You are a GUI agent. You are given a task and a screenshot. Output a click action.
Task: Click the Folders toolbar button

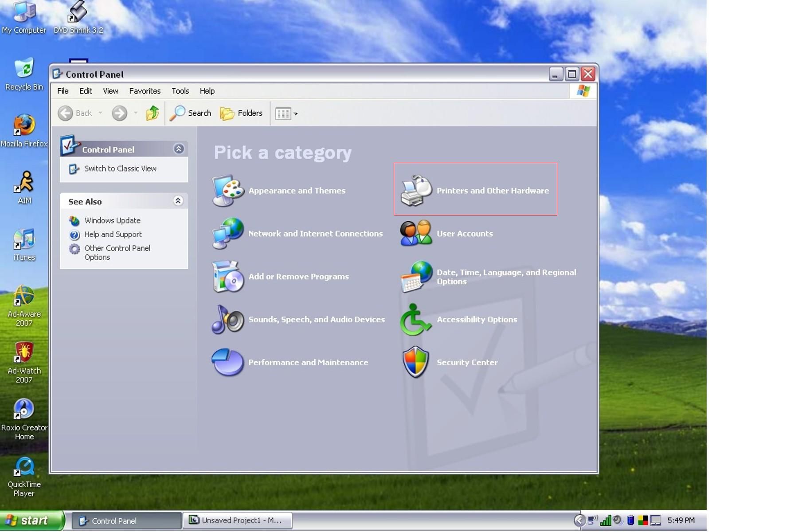point(242,113)
